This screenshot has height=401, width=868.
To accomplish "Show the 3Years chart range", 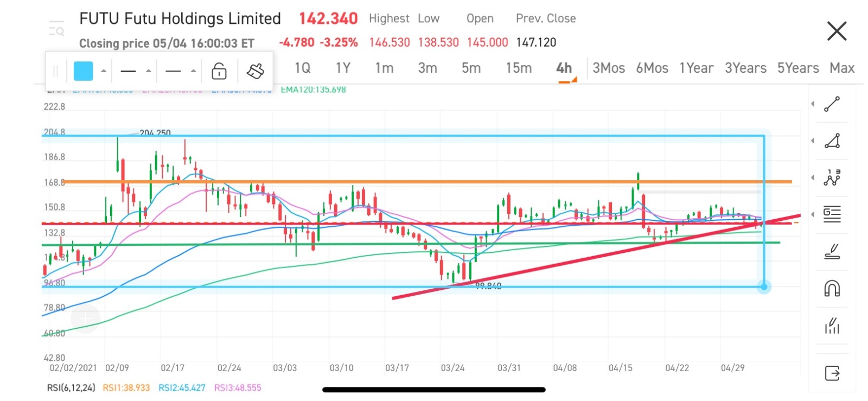I will (746, 68).
